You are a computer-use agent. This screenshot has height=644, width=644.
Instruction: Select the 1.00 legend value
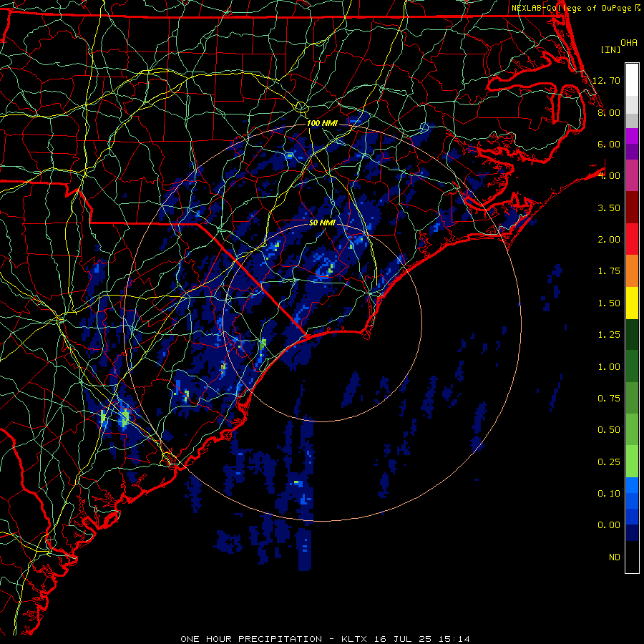(609, 366)
